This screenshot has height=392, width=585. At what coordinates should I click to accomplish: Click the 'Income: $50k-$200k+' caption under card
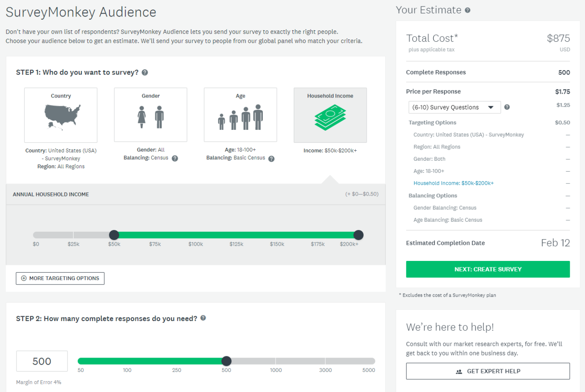(330, 151)
